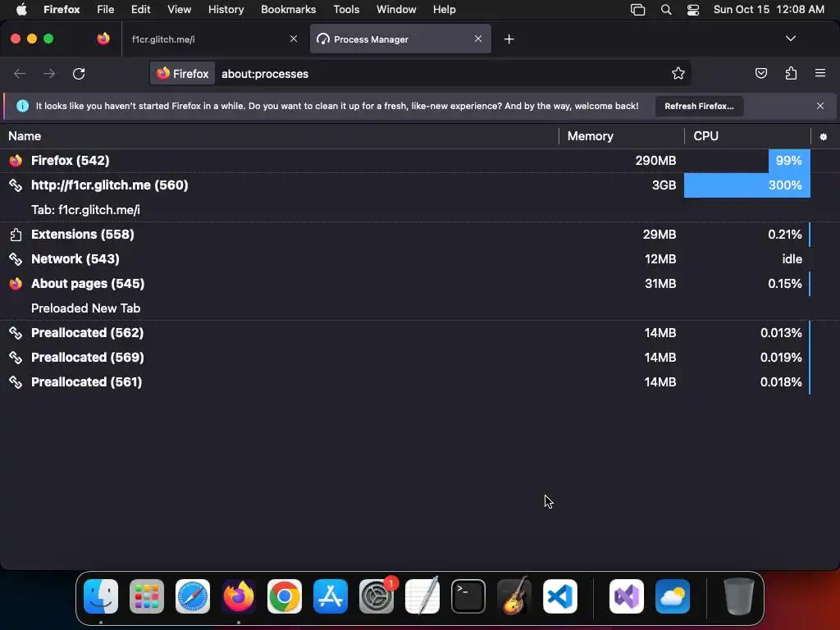Click the 300% CPU usage bar
The width and height of the screenshot is (840, 630).
point(746,185)
